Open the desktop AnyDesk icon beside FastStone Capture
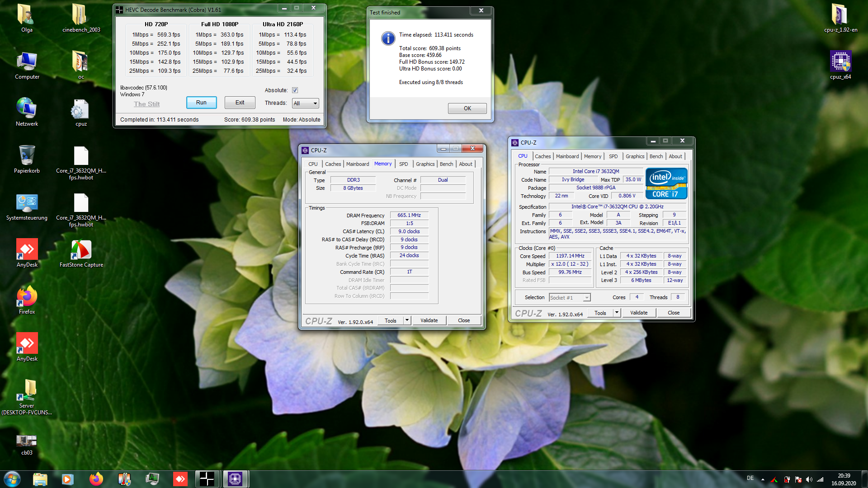 coord(27,253)
